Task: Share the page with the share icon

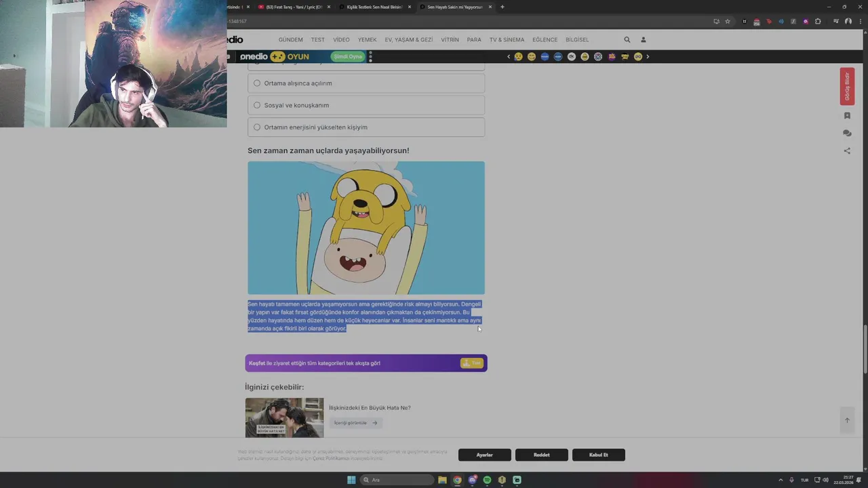Action: (x=847, y=151)
